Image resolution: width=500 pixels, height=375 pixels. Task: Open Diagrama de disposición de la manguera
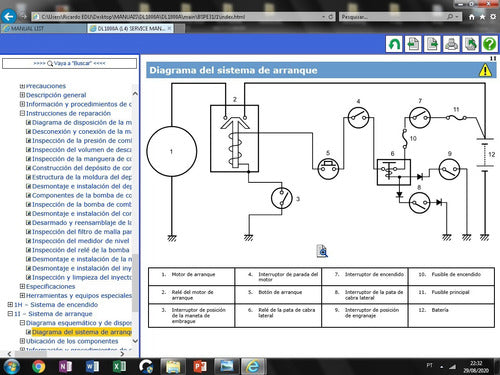(82, 122)
